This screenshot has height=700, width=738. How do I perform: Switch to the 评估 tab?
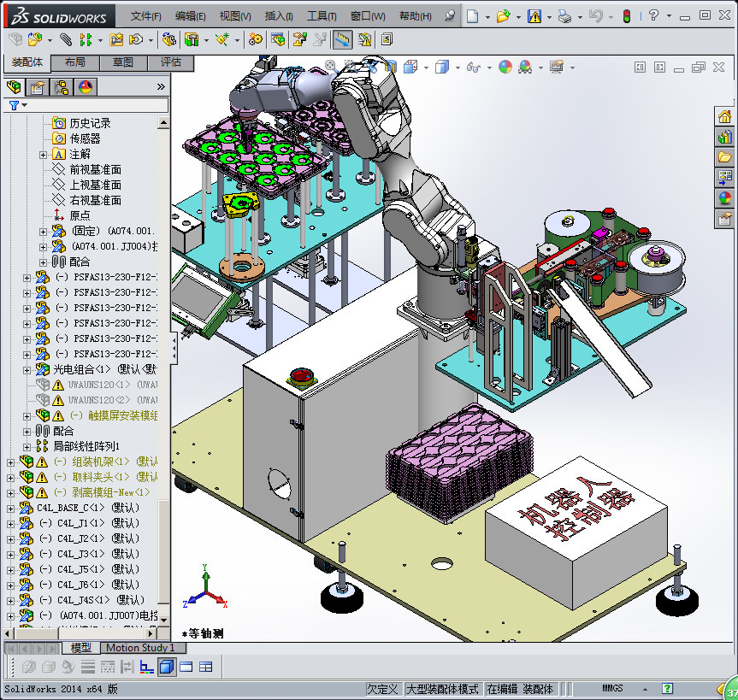(x=170, y=62)
